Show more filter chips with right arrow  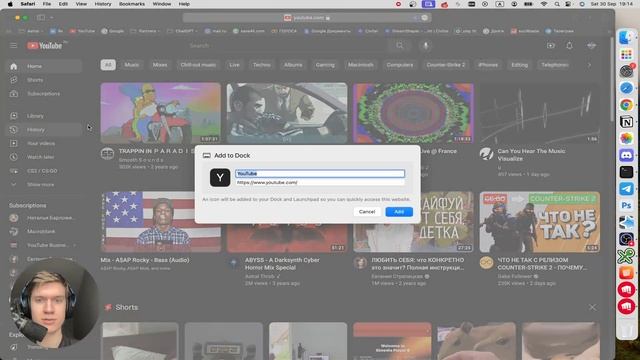click(589, 65)
